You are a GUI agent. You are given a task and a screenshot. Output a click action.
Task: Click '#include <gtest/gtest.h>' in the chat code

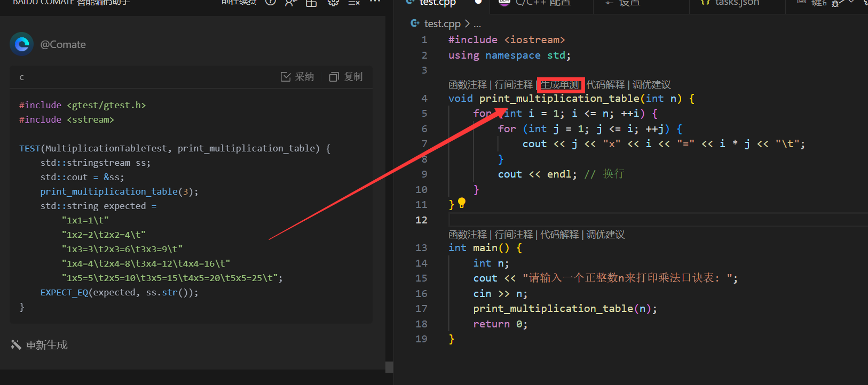82,105
